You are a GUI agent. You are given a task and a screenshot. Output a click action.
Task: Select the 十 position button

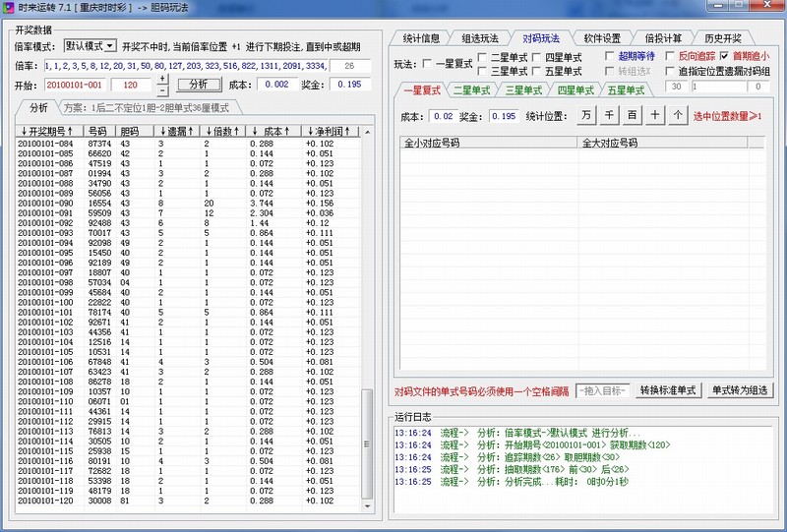(655, 116)
